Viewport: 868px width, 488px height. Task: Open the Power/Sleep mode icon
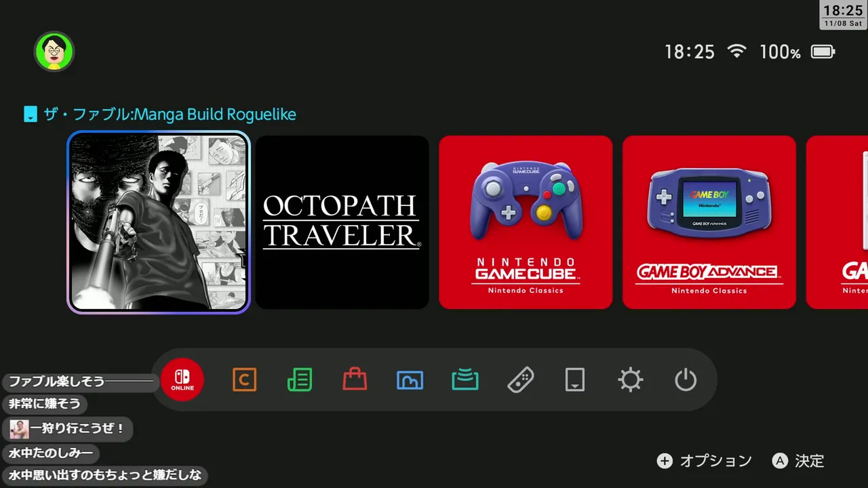(x=686, y=380)
